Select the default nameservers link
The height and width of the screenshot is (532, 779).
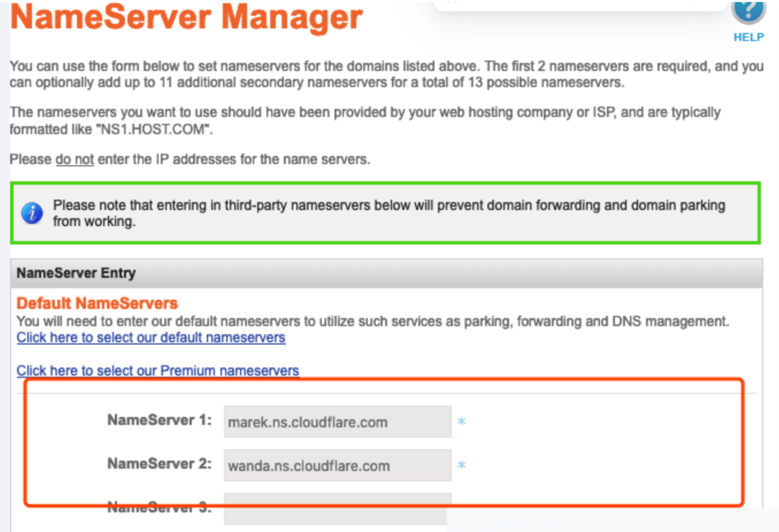[151, 338]
